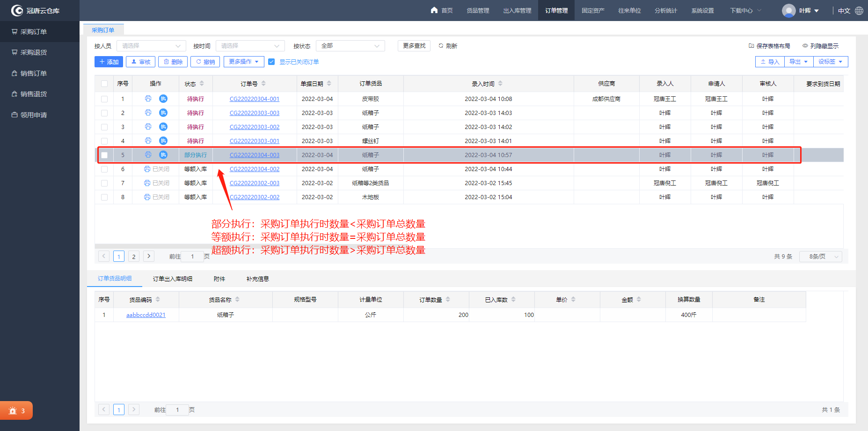This screenshot has width=868, height=431.
Task: Open the 设标签 dropdown
Action: 831,62
